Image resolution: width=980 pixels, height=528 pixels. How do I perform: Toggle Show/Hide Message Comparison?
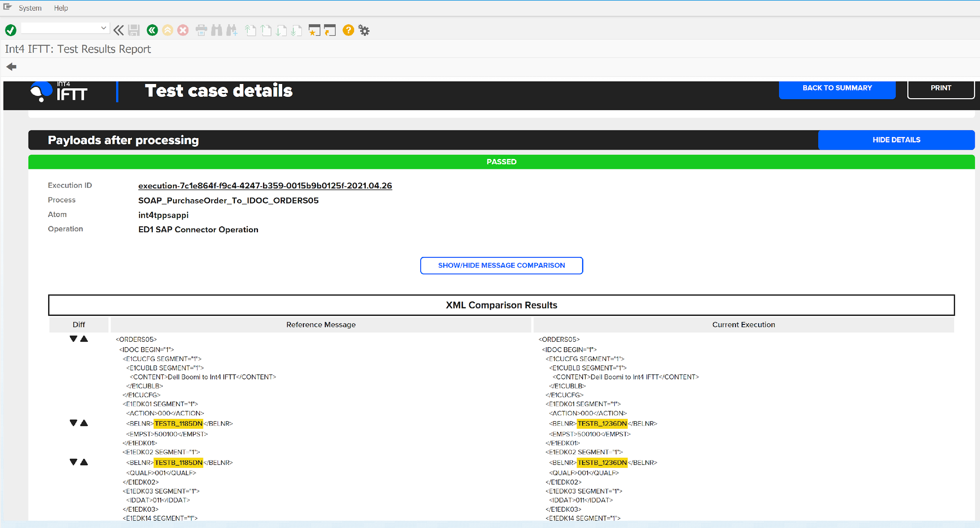(501, 265)
